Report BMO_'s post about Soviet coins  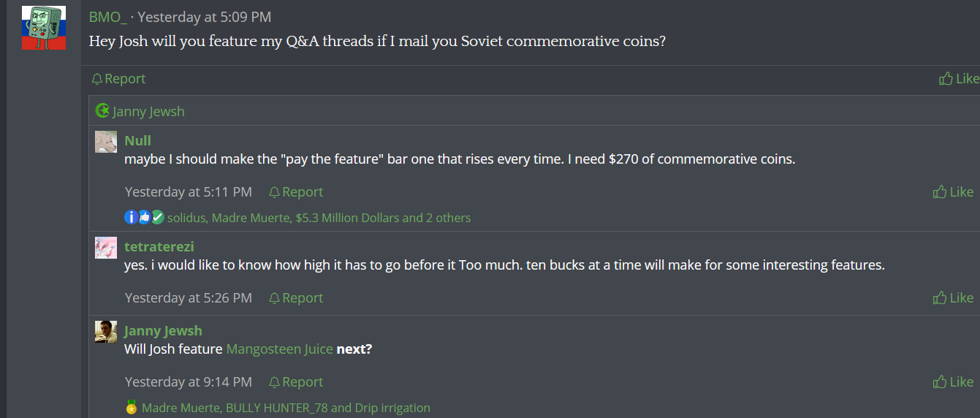pyautogui.click(x=118, y=79)
